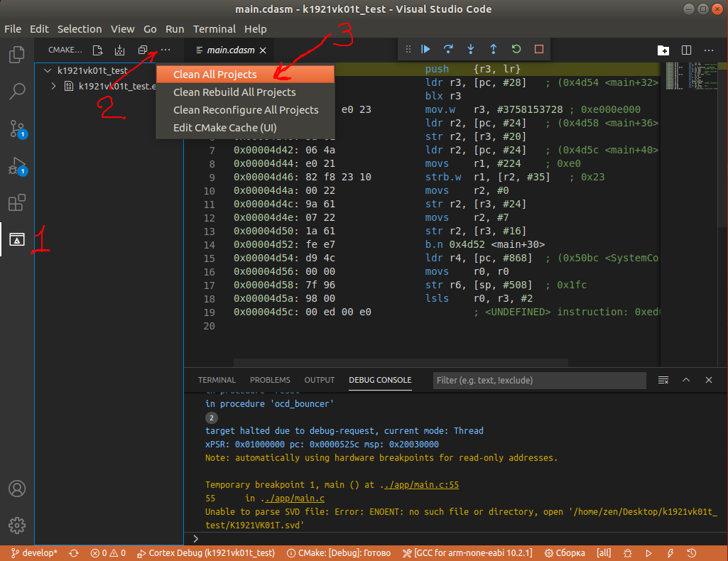Open the Accounts menu icon
Viewport: 728px width, 561px height.
(x=17, y=489)
